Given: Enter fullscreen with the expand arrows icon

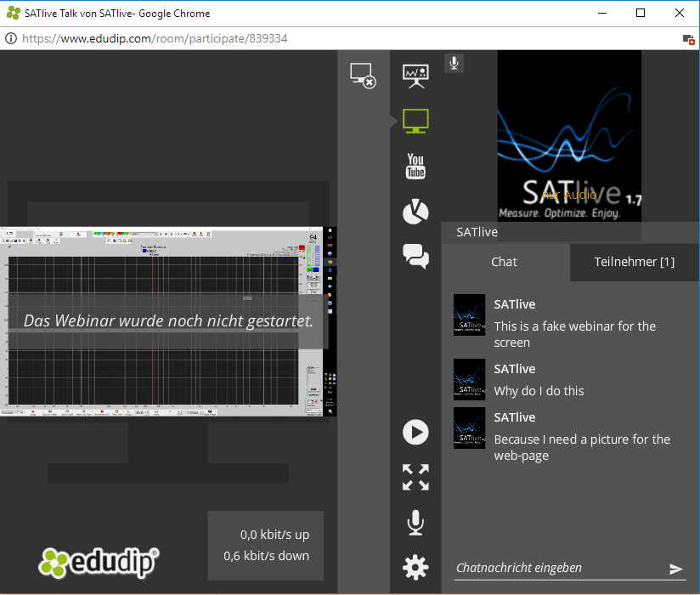Looking at the screenshot, I should click(415, 477).
